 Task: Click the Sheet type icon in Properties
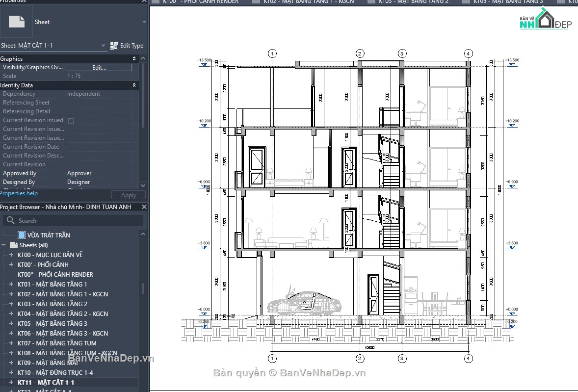[x=17, y=22]
